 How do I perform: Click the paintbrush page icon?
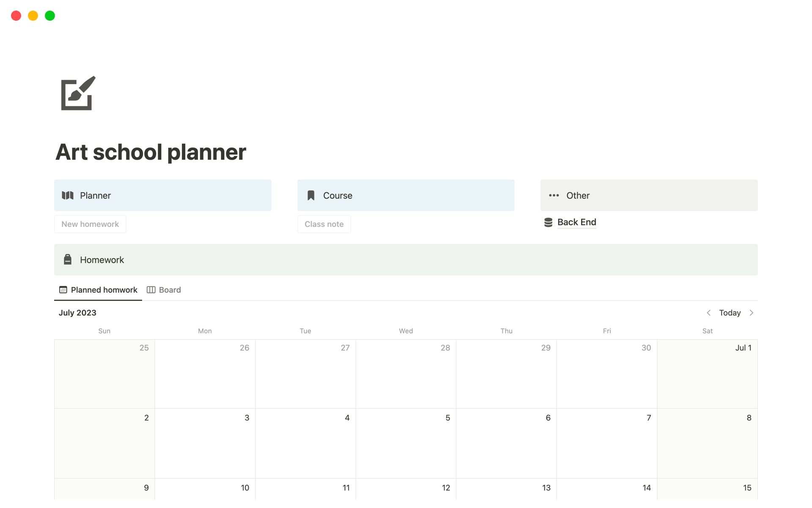click(x=78, y=94)
